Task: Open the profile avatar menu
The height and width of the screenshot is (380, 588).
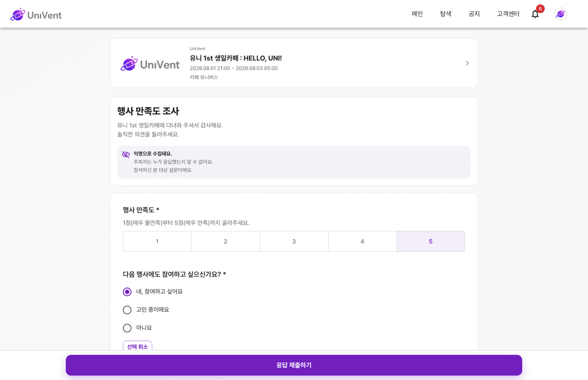Action: (561, 14)
